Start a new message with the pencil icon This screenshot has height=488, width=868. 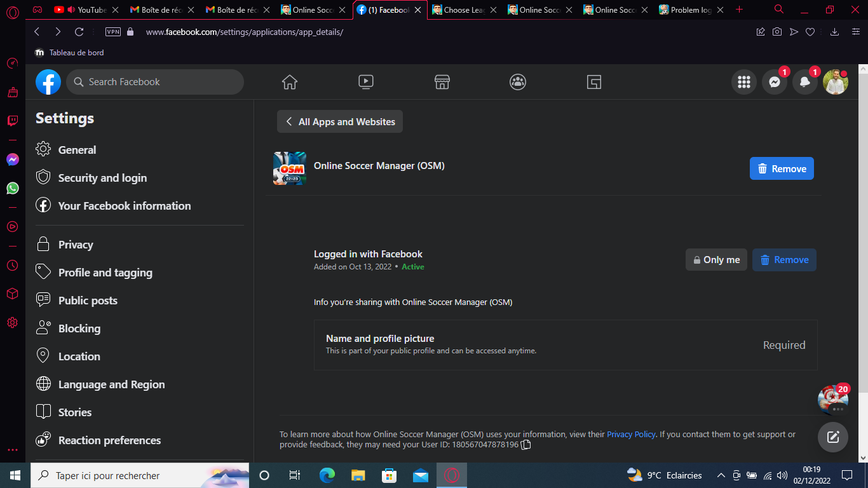pyautogui.click(x=833, y=437)
